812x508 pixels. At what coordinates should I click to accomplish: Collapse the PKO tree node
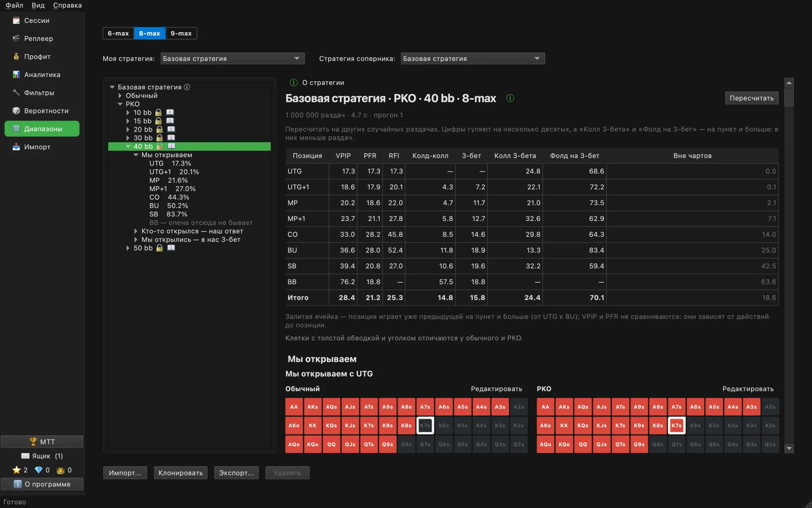point(120,104)
